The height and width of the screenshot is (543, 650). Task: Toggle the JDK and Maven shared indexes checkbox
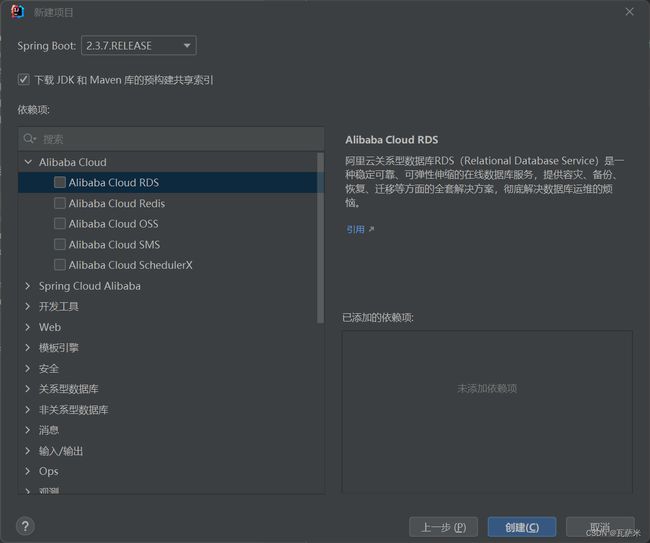point(24,80)
